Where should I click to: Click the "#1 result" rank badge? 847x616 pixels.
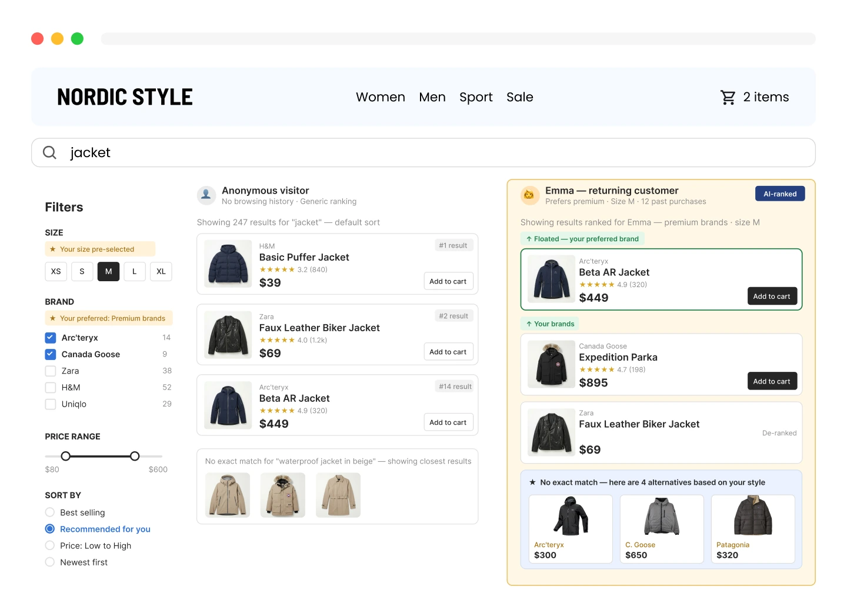453,245
